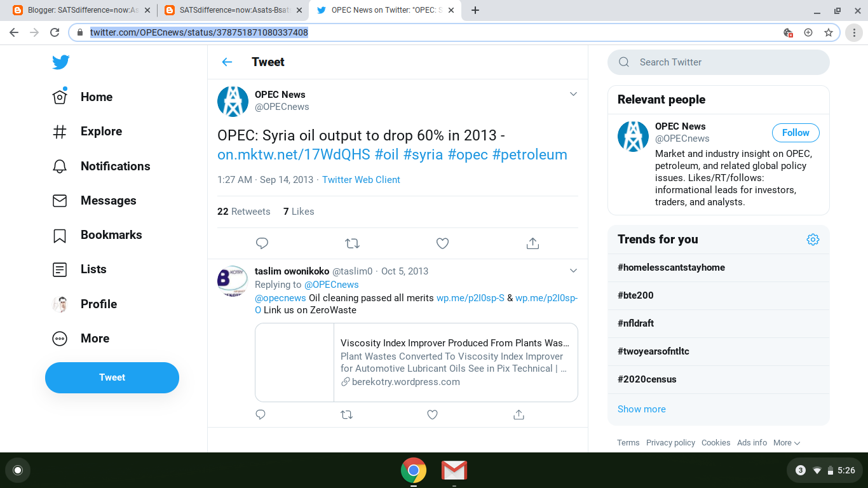Reload the page
The image size is (868, 488).
(x=55, y=32)
